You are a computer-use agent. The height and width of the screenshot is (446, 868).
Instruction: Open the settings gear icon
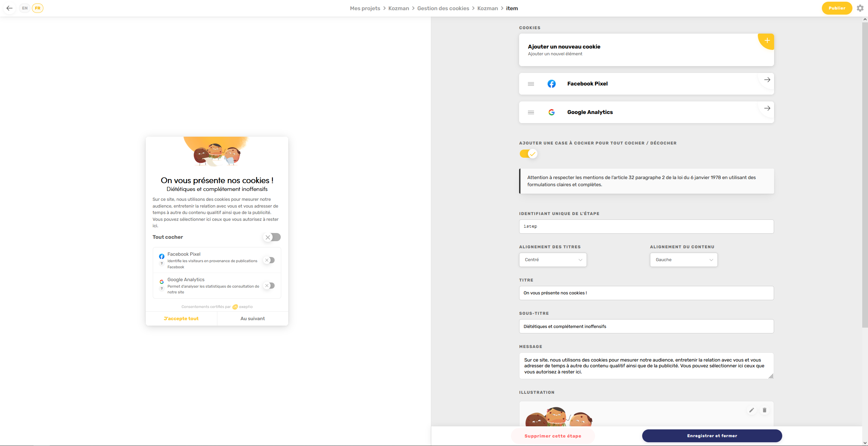coord(860,8)
